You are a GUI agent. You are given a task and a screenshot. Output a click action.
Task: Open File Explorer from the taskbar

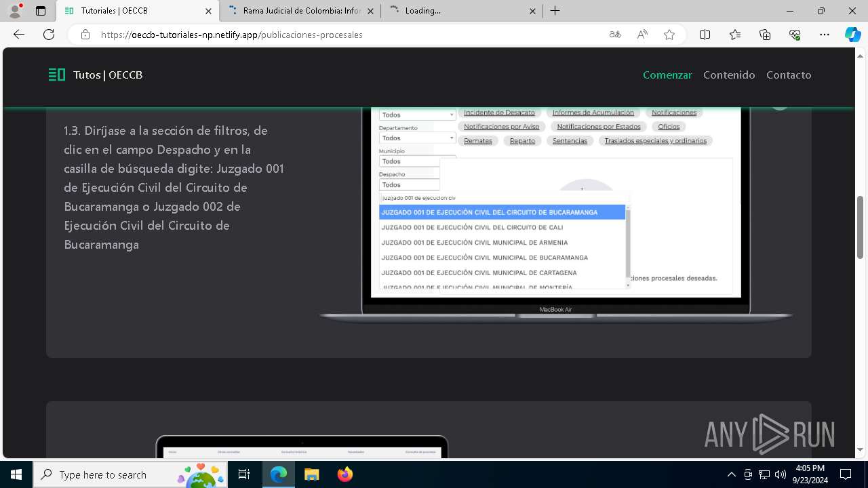coord(311,474)
